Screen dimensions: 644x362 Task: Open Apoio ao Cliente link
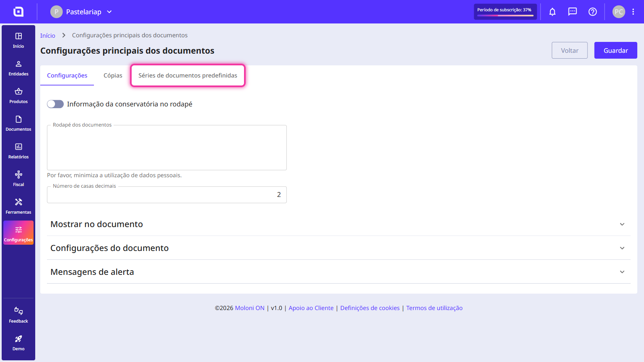coord(311,308)
